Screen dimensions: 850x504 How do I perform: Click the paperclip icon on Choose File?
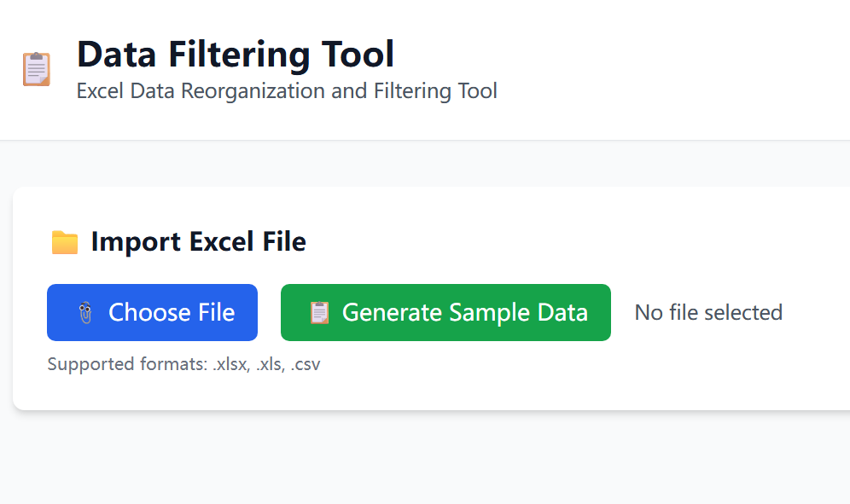click(84, 313)
